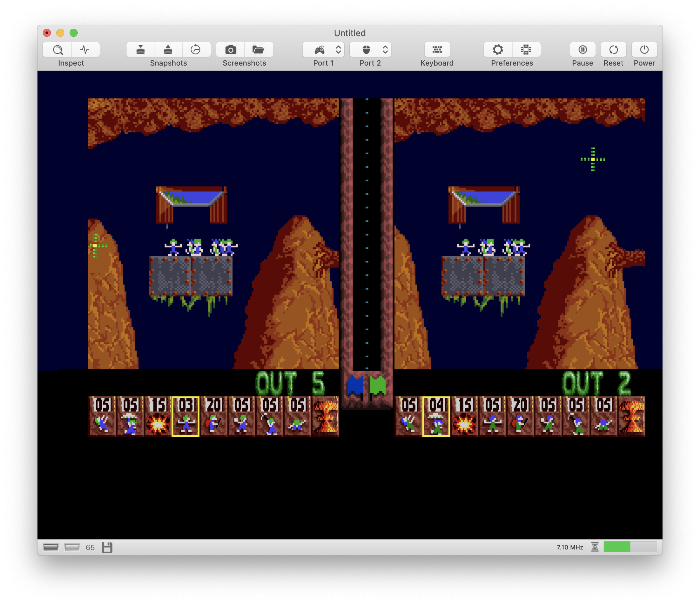
Task: Select the right player's Blocker skill
Action: pyautogui.click(x=492, y=416)
